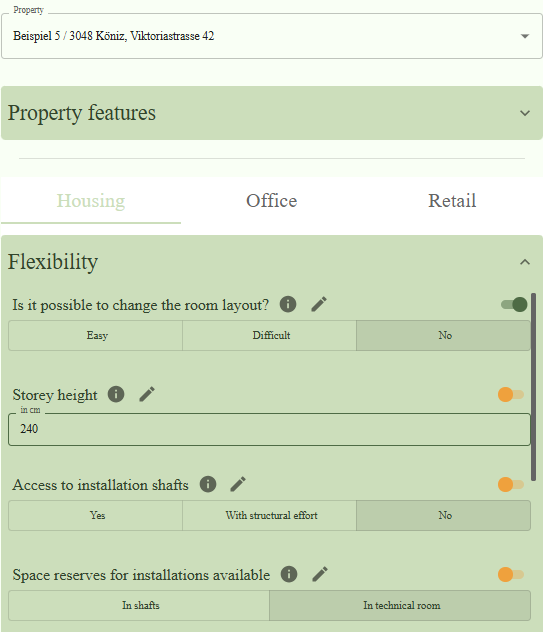Select Easy for room layout change
543x632 pixels.
point(96,335)
